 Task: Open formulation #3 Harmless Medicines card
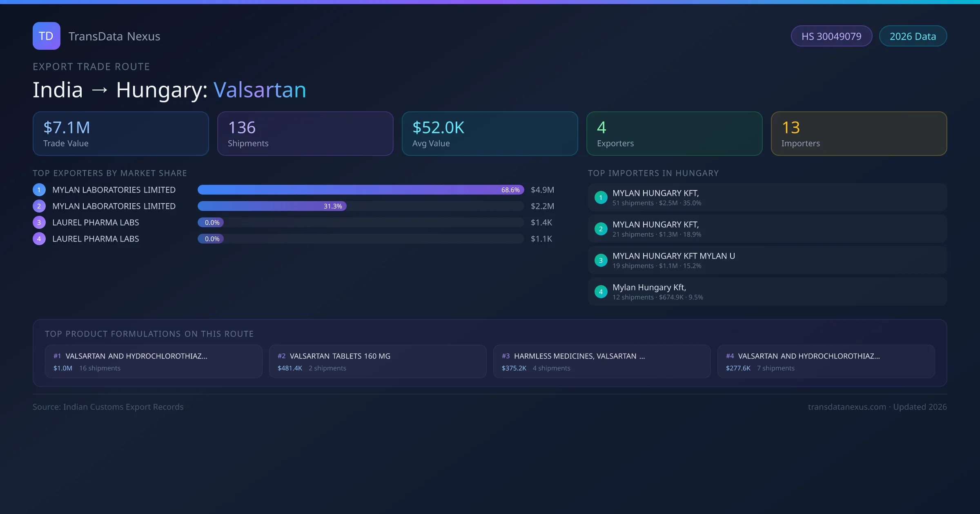click(x=601, y=361)
